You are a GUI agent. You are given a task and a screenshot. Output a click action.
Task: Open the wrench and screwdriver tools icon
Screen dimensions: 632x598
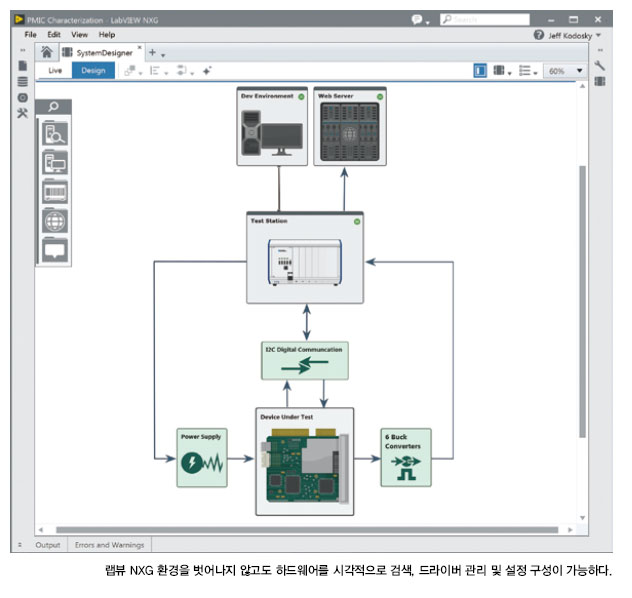pyautogui.click(x=23, y=113)
